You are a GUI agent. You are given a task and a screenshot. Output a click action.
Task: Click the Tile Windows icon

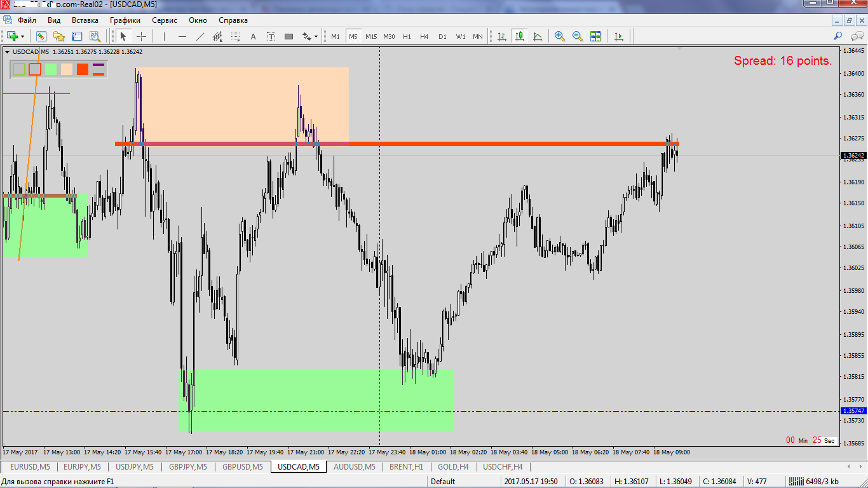pos(595,36)
